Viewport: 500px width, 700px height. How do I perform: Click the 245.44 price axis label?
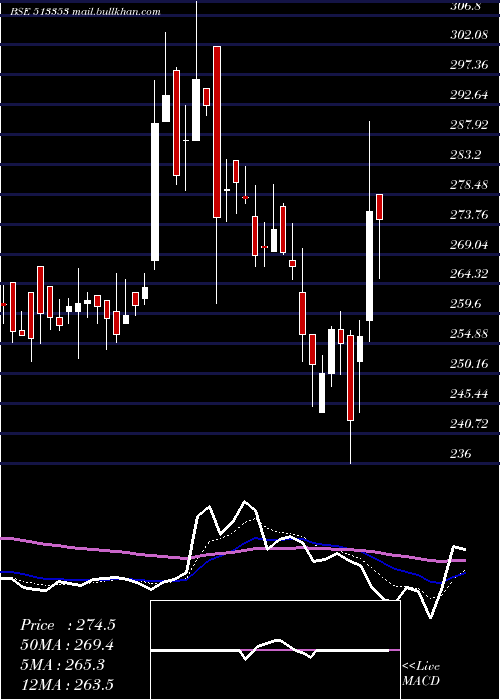469,394
